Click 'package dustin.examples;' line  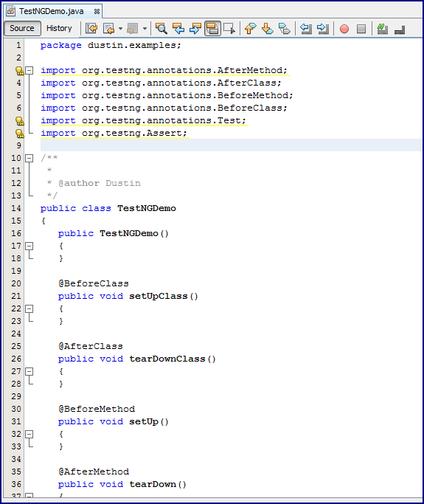pyautogui.click(x=111, y=45)
